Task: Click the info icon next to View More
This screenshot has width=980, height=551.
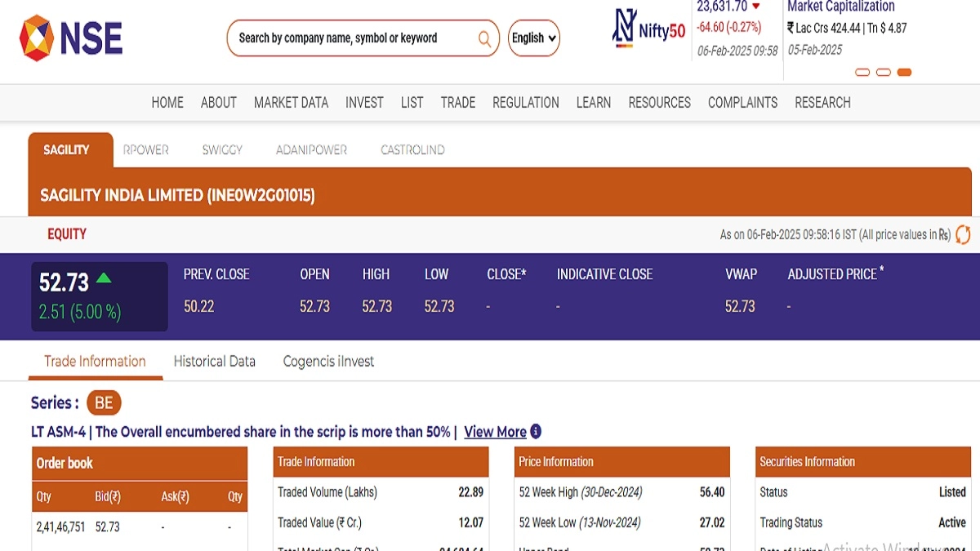Action: click(536, 432)
